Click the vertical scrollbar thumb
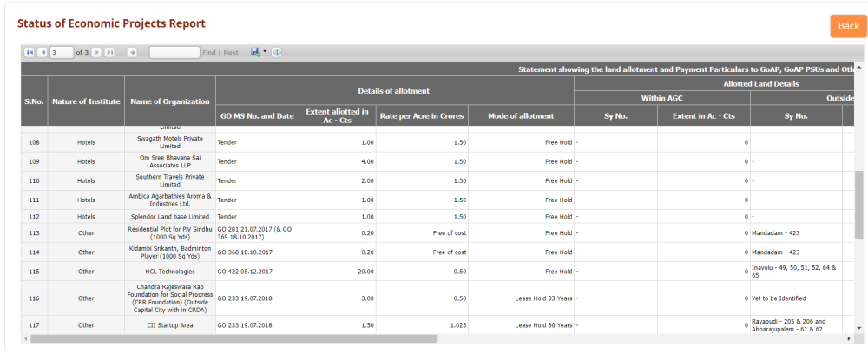 pos(858,206)
